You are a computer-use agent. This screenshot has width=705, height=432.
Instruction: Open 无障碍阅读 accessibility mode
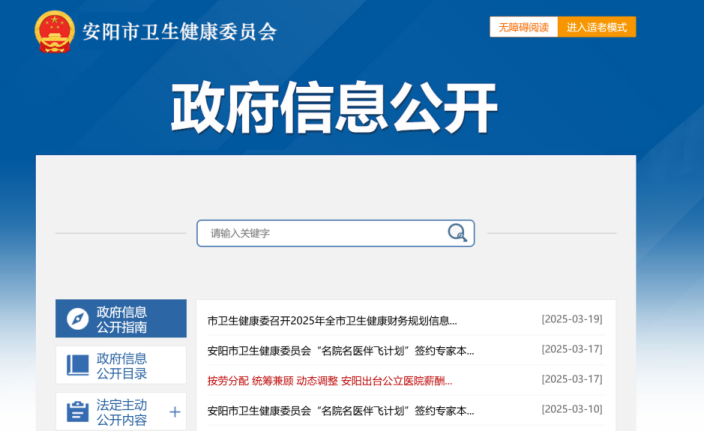(x=524, y=27)
